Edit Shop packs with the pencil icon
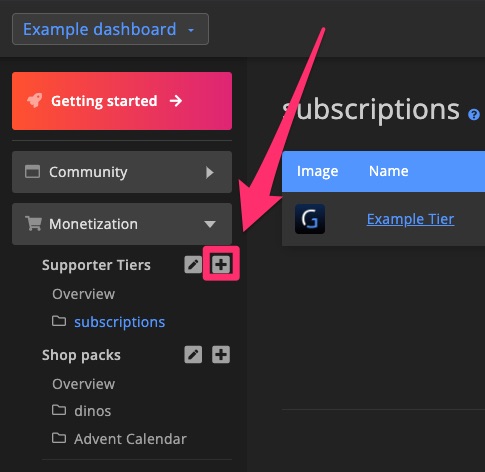This screenshot has width=485, height=472. [193, 355]
